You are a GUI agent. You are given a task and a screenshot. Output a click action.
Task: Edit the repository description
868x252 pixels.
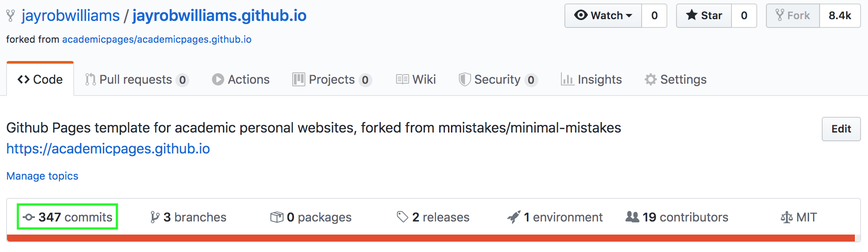point(841,129)
